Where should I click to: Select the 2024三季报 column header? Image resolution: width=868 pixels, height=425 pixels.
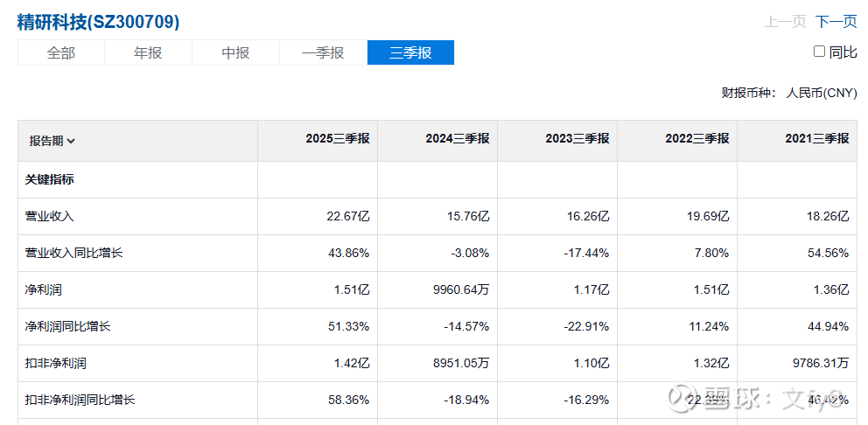tap(457, 139)
